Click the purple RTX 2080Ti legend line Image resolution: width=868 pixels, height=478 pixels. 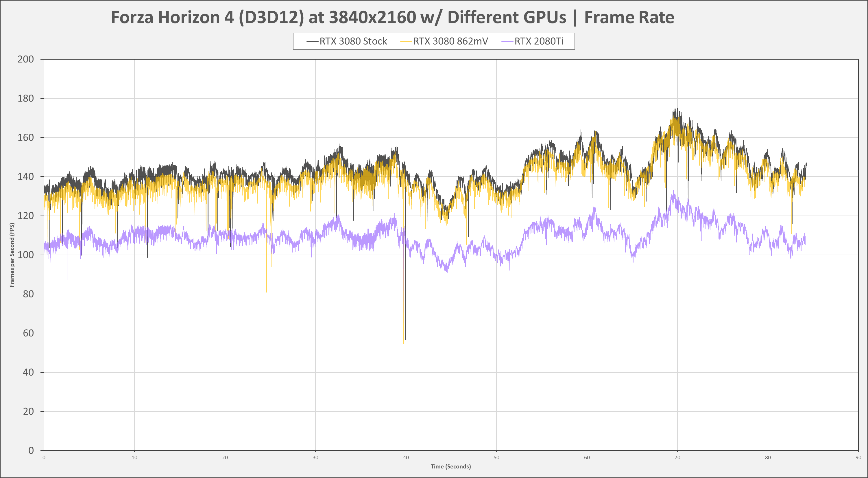point(507,41)
